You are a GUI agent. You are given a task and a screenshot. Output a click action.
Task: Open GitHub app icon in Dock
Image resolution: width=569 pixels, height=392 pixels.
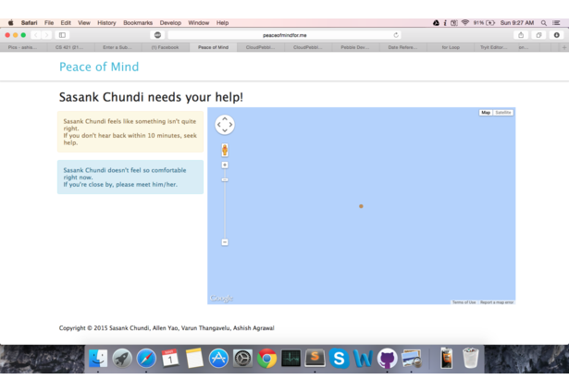point(387,359)
